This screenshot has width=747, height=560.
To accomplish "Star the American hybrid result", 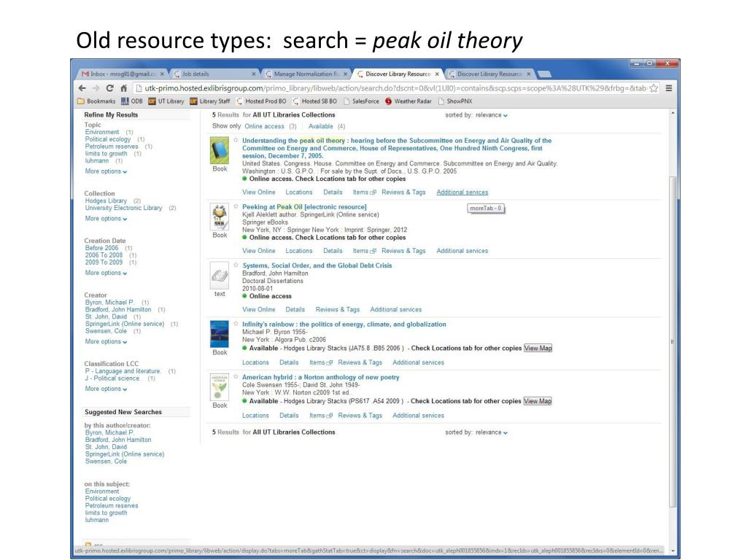I will [x=236, y=377].
